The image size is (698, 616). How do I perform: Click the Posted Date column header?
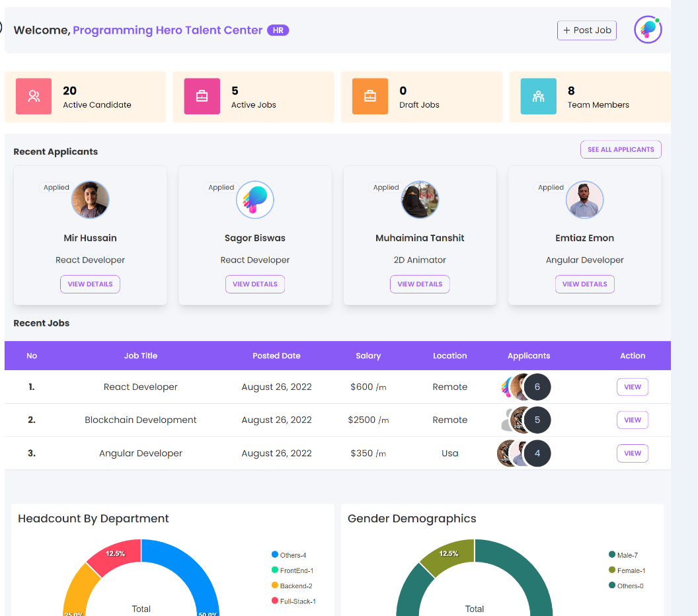pos(276,356)
